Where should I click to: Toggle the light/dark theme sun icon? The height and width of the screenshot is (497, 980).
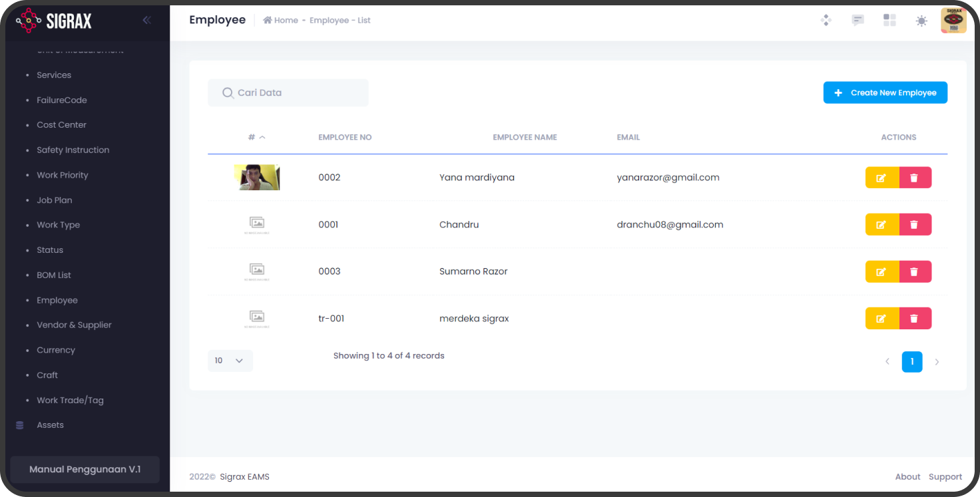click(x=921, y=21)
